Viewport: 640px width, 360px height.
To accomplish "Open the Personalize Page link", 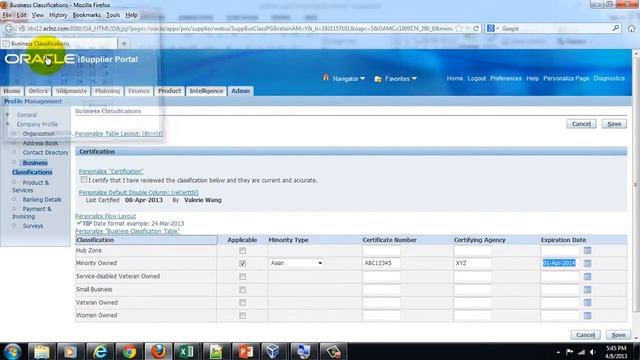I will click(x=566, y=78).
